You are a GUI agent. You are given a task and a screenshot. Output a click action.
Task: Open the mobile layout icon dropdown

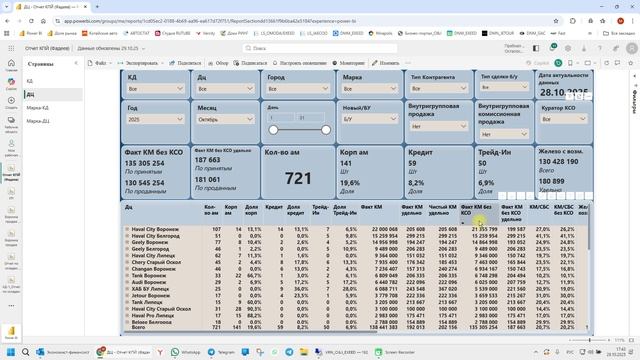coord(572,63)
